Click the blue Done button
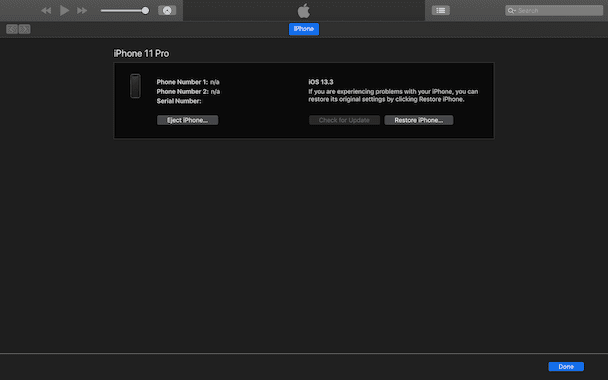 566,366
